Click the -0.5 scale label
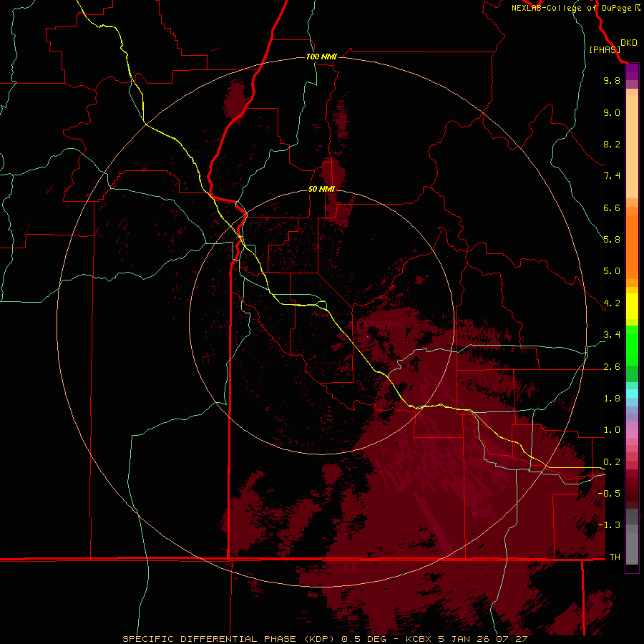 coord(609,494)
